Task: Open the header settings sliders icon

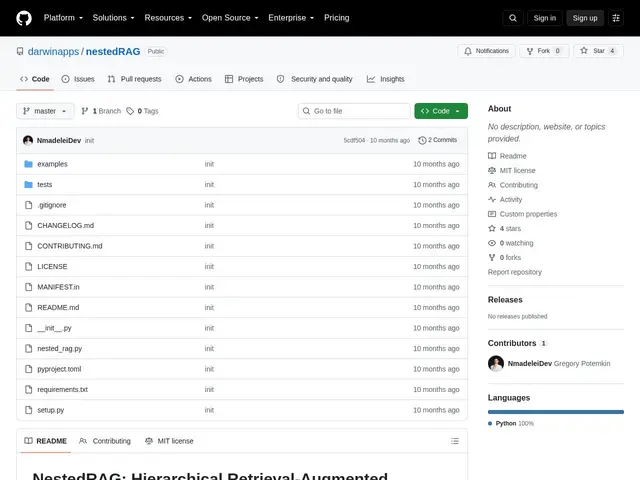Action: (616, 18)
